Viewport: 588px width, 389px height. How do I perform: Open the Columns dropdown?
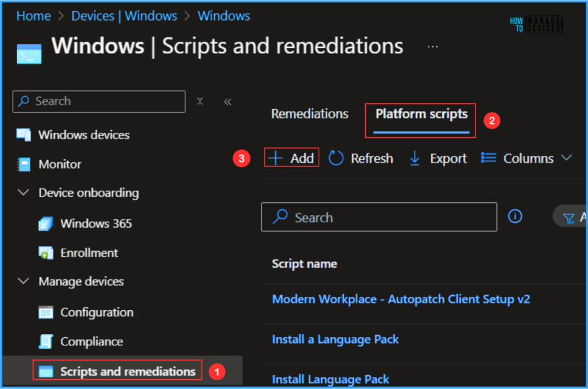pos(527,158)
